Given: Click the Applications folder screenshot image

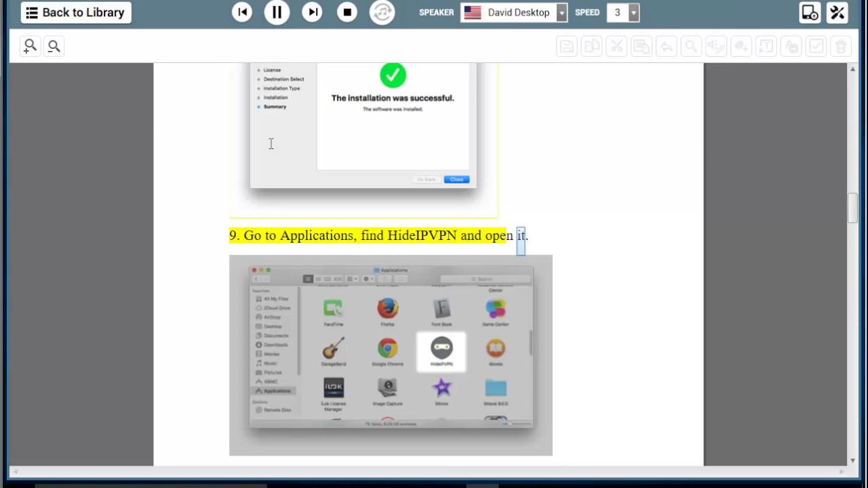Looking at the screenshot, I should point(391,355).
